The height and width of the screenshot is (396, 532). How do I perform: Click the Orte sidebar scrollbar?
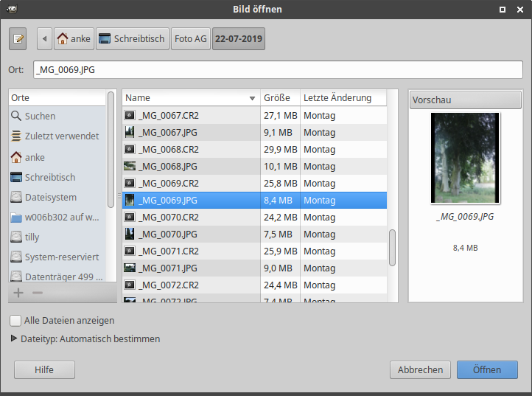pos(111,150)
